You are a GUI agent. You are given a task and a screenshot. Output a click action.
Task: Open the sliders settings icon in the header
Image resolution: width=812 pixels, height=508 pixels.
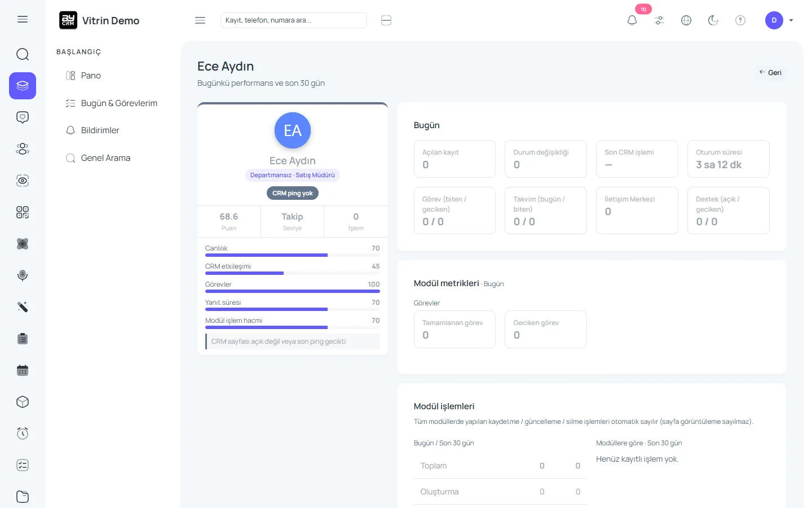(x=659, y=20)
